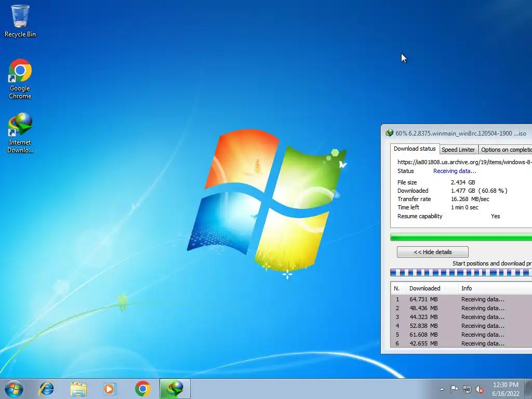Image resolution: width=532 pixels, height=399 pixels.
Task: Sort by the Downloaded column header
Action: (432, 288)
